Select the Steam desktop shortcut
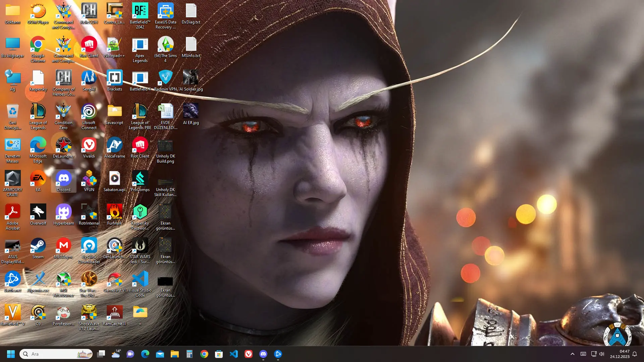Image resolution: width=644 pixels, height=362 pixels. pyautogui.click(x=38, y=248)
